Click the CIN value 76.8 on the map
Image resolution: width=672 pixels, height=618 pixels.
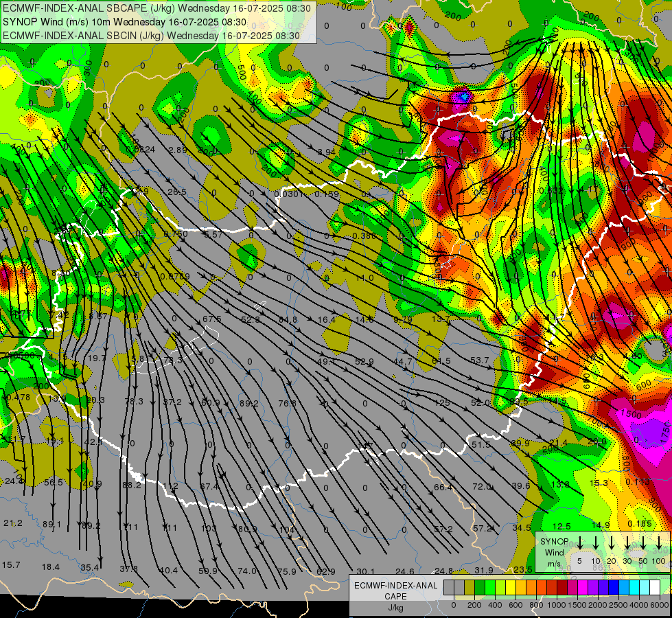tap(287, 403)
